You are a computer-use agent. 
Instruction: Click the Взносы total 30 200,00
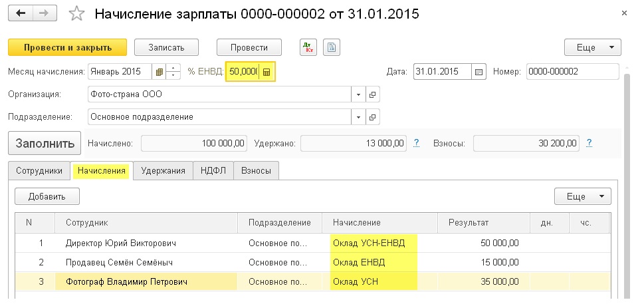pyautogui.click(x=526, y=144)
